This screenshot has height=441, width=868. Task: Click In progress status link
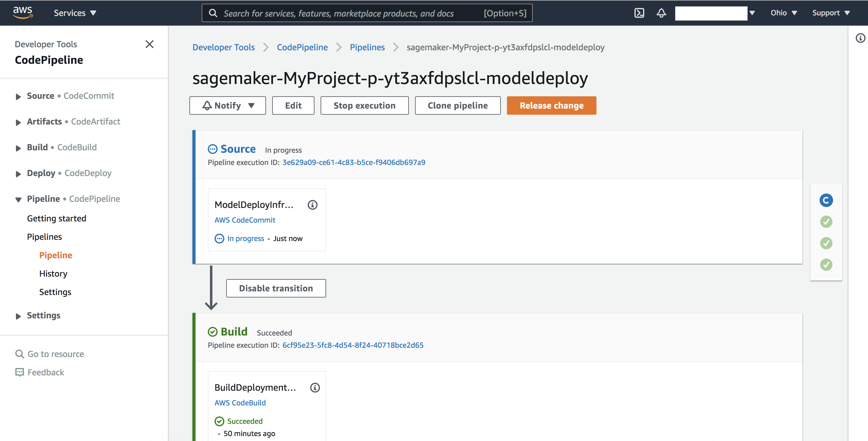pyautogui.click(x=246, y=238)
